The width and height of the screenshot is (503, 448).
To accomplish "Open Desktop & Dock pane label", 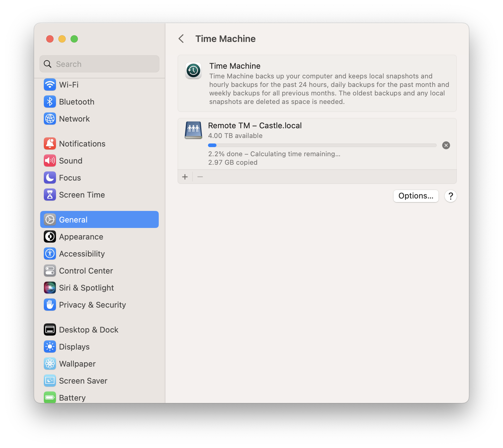I will point(89,330).
